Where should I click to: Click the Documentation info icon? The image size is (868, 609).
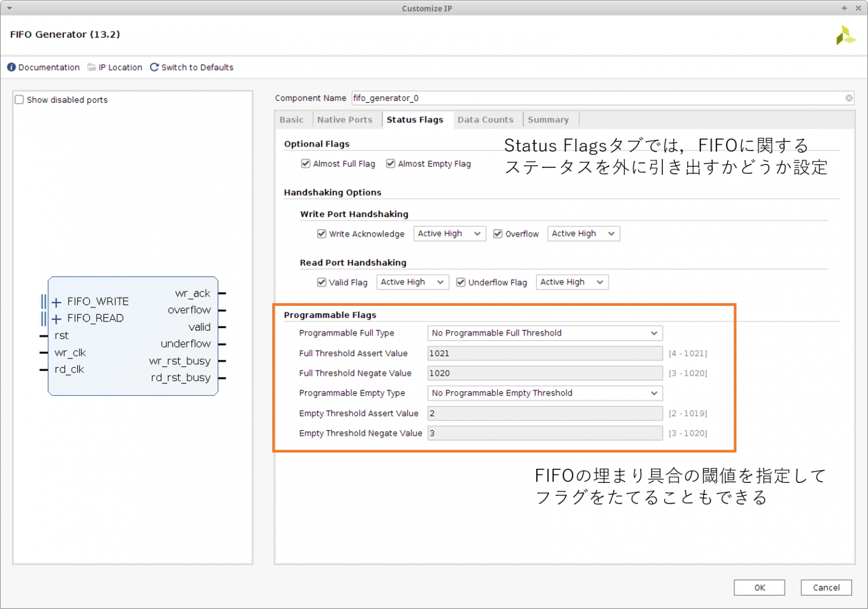(11, 67)
